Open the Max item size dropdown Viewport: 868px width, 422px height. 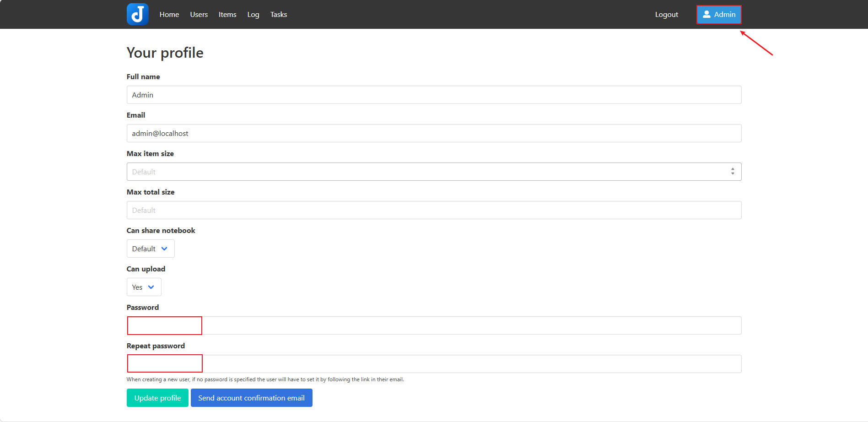(x=434, y=171)
